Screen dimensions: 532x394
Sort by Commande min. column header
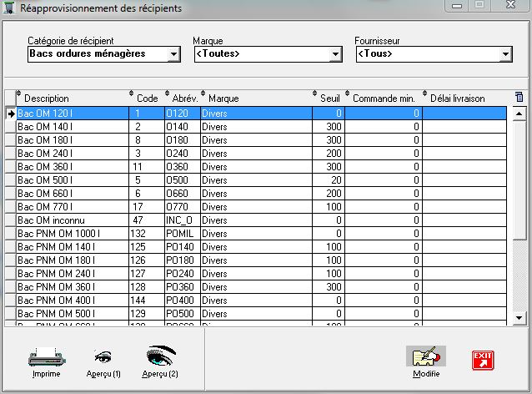tap(384, 98)
